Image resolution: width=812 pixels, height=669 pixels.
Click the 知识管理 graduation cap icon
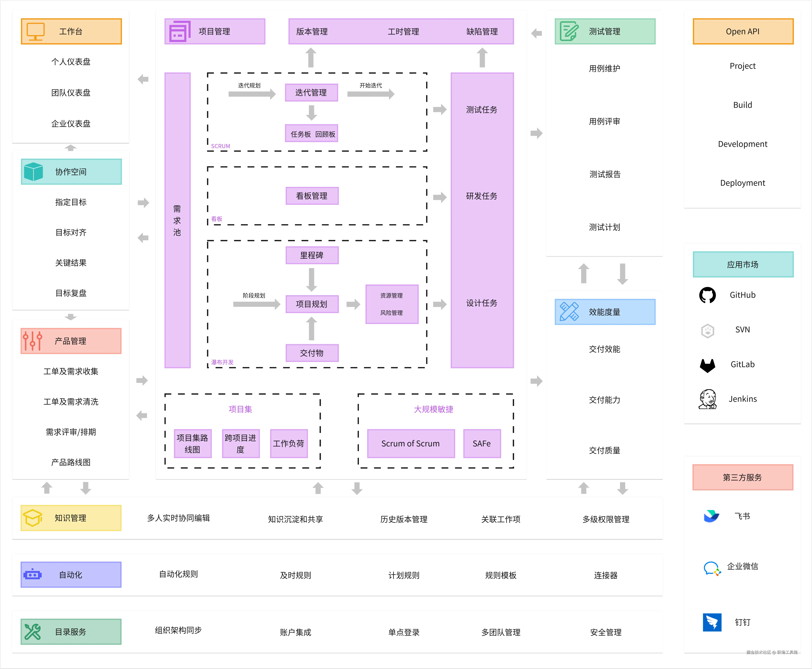click(33, 518)
